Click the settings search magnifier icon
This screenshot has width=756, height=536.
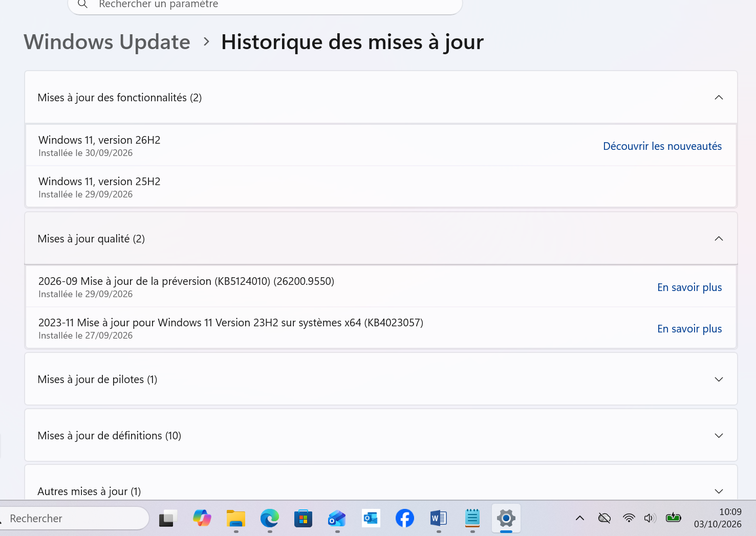83,4
